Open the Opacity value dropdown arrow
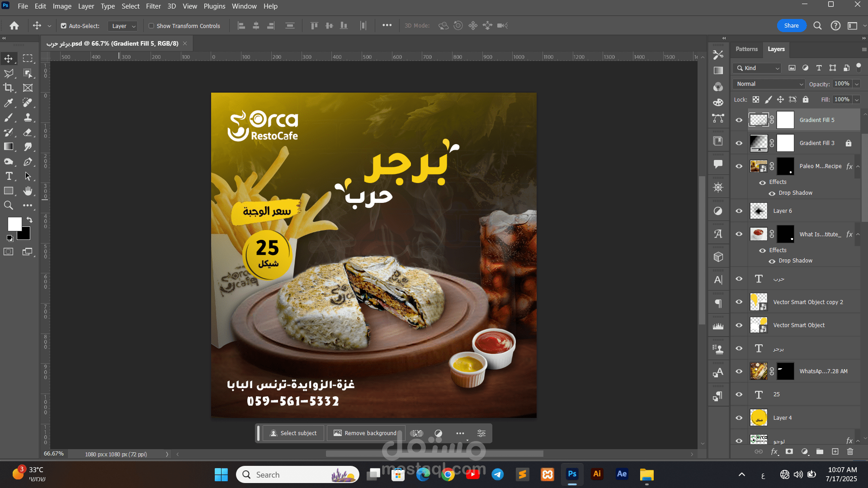 coord(856,84)
